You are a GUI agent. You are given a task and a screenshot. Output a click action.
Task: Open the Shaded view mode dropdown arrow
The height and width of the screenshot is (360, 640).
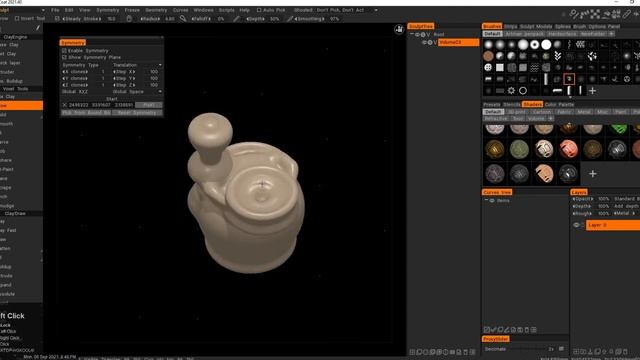coord(376,10)
